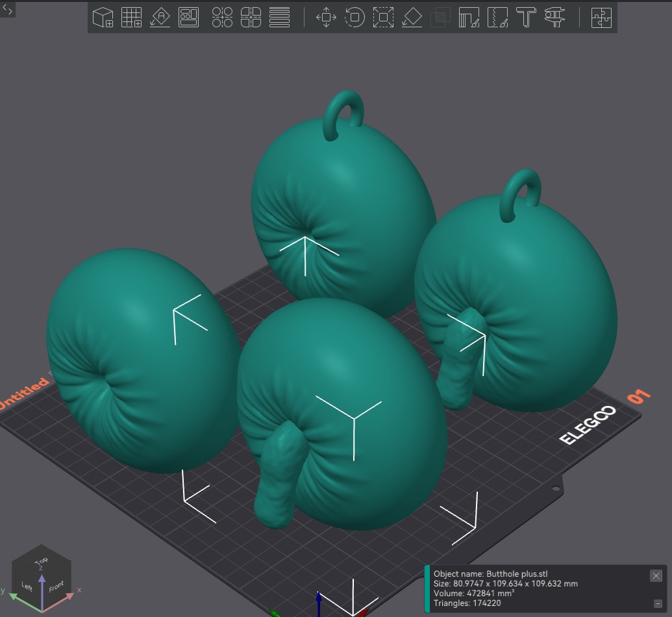Open the Seam painting tool
This screenshot has width=672, height=617.
(497, 18)
